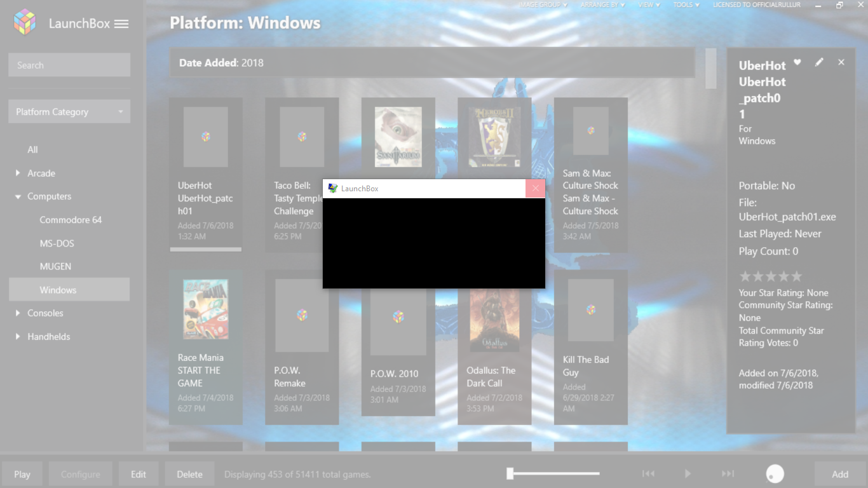868x488 pixels.
Task: Select MUGEN platform
Action: 55,266
